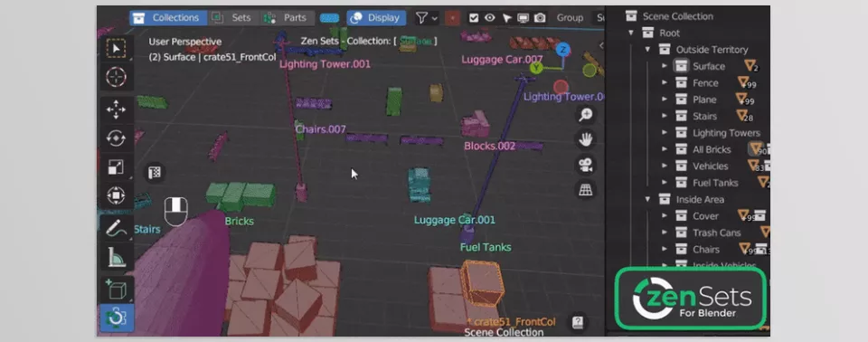The width and height of the screenshot is (868, 342).
Task: Expand the Plane collection
Action: pyautogui.click(x=665, y=100)
